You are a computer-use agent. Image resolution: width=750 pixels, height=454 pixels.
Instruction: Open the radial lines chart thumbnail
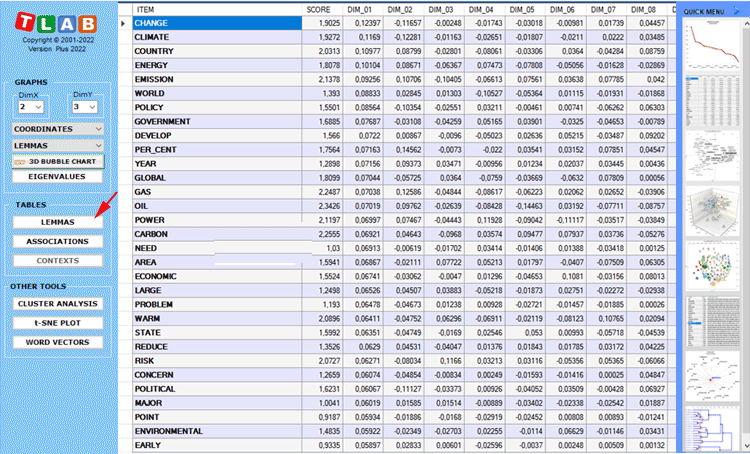point(712,376)
